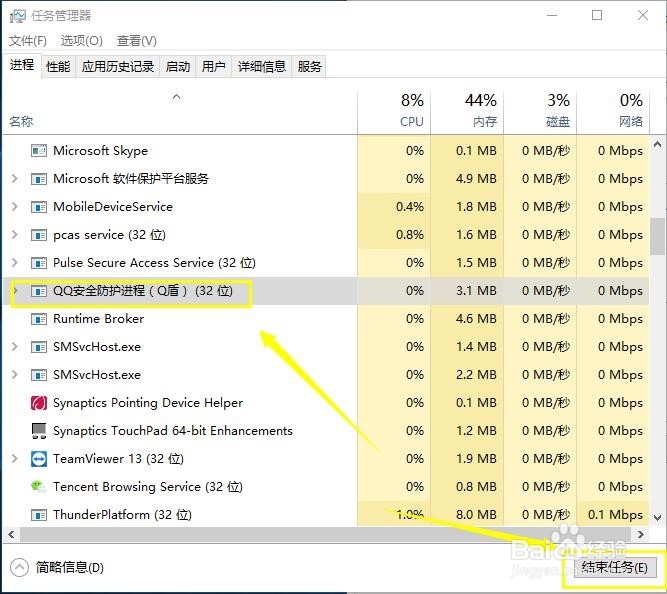Click the 简略信息(D) link

tap(70, 567)
